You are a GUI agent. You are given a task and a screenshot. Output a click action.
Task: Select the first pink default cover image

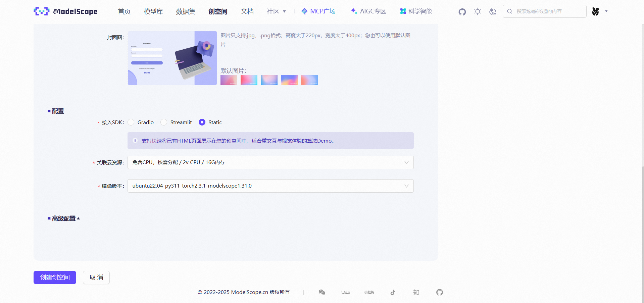click(x=229, y=80)
